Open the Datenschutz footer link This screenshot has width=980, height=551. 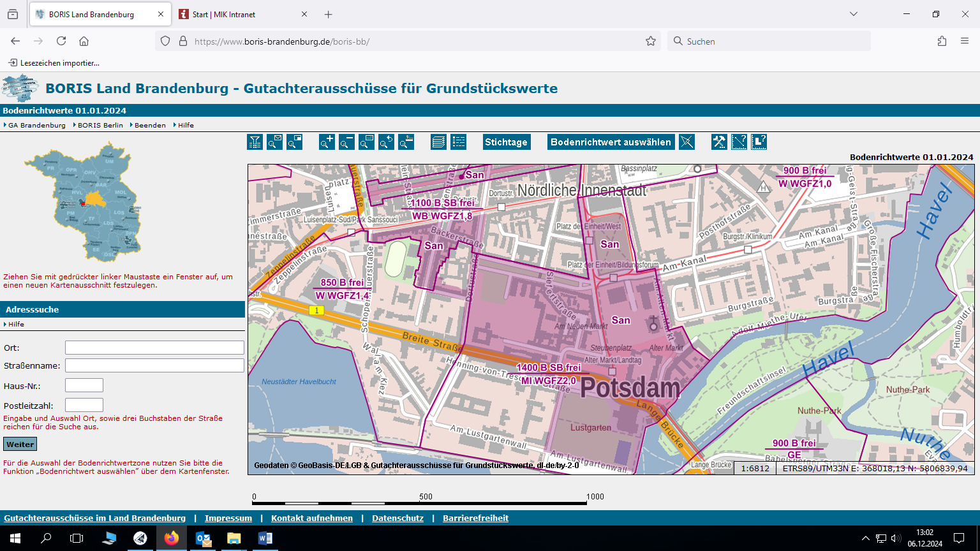click(398, 518)
